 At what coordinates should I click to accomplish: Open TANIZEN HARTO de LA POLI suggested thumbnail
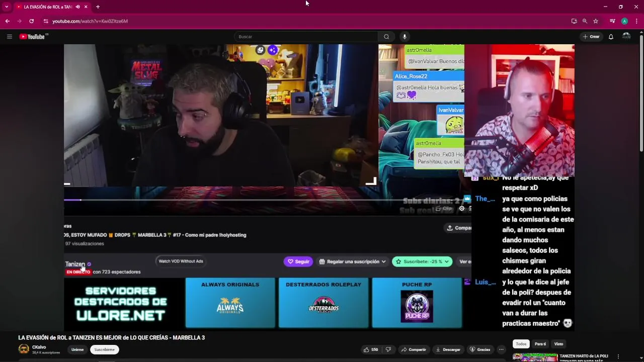click(535, 357)
